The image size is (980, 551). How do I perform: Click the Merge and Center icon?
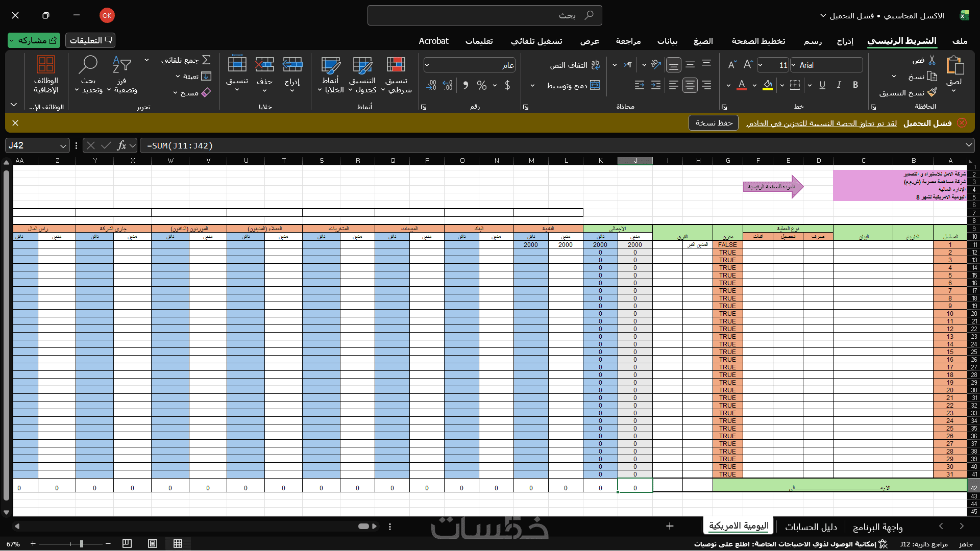[595, 85]
